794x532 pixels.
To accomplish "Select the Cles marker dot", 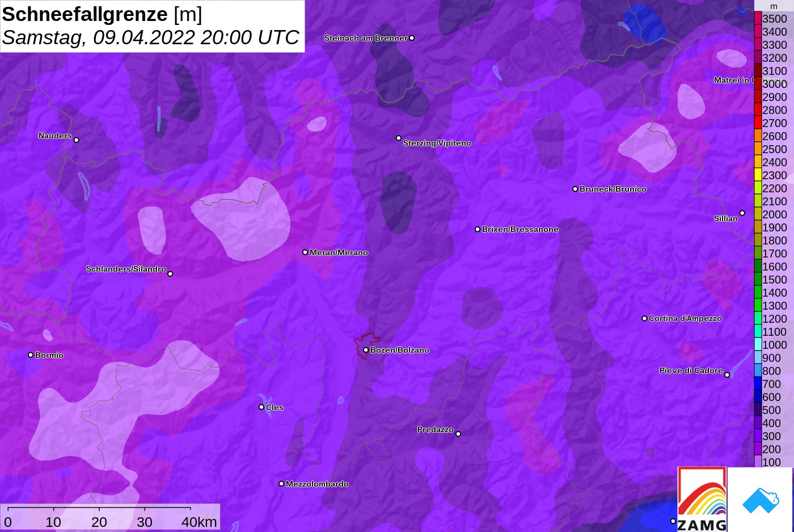I will point(261,407).
